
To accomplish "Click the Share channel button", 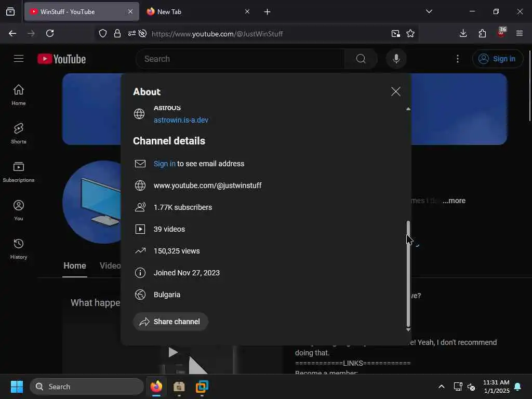I will pos(170,321).
